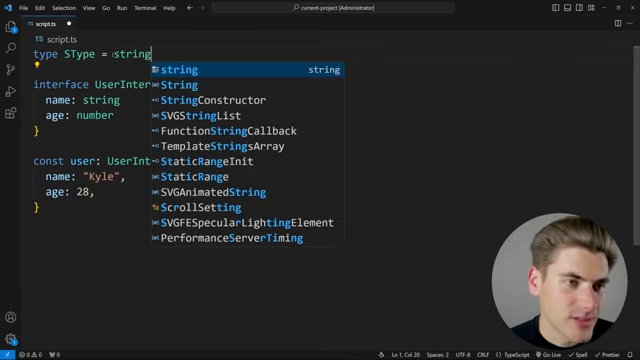Click the ports forwarded status item

click(x=55, y=355)
